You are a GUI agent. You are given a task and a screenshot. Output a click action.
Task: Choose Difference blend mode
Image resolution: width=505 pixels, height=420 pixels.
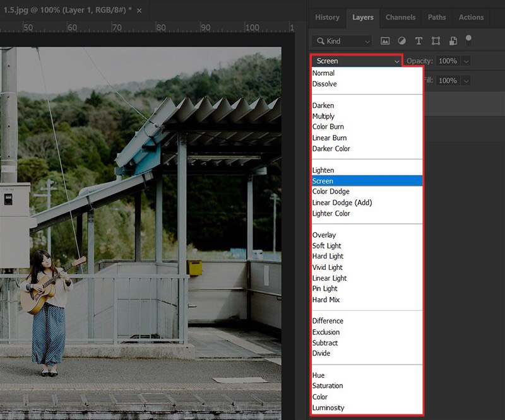[367, 321]
